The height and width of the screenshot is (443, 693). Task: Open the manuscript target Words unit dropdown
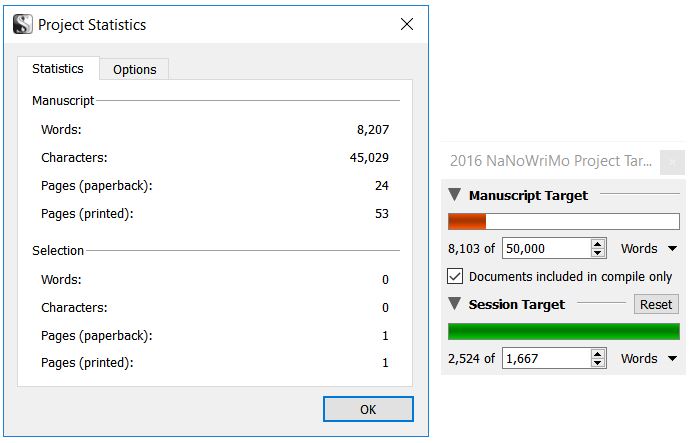click(648, 248)
